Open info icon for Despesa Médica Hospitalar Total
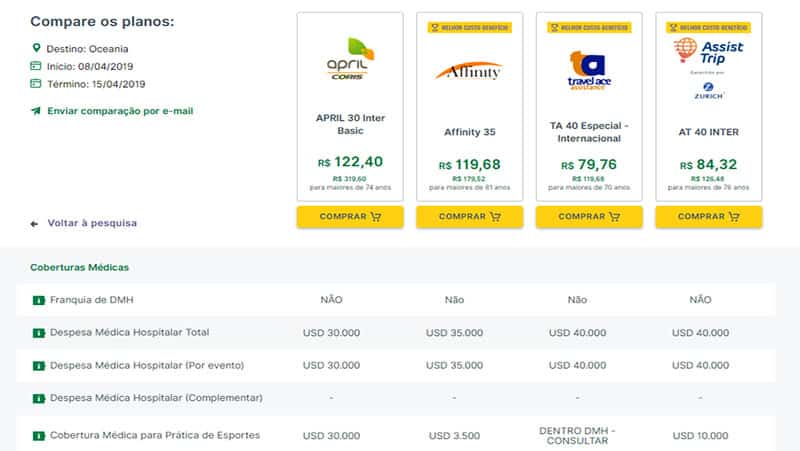800x451 pixels. tap(39, 333)
